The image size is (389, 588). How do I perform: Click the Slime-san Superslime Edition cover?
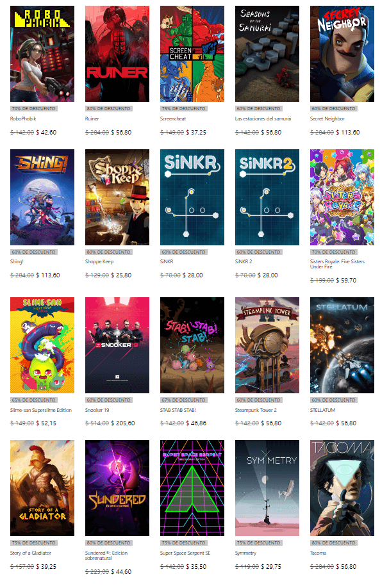click(42, 345)
